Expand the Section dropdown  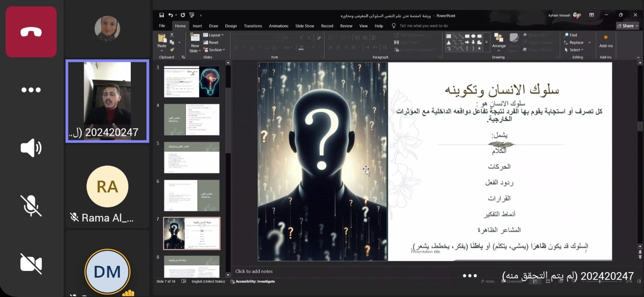(214, 50)
